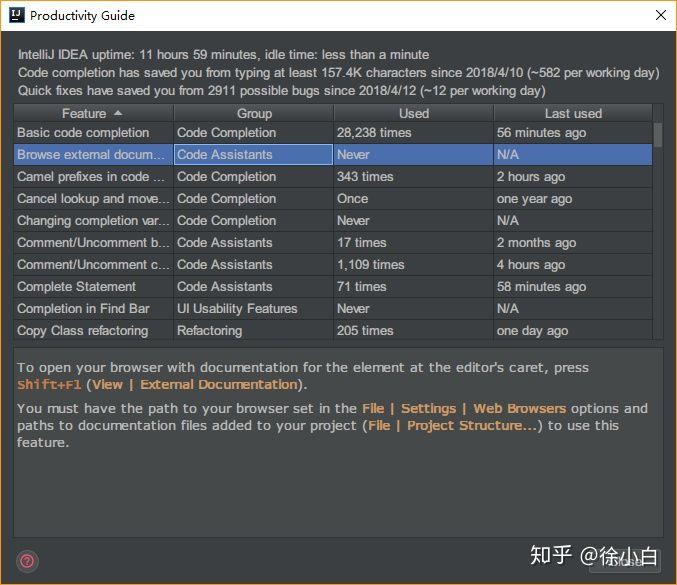The width and height of the screenshot is (677, 585).
Task: Click the Shift+F1 shortcut text
Action: click(49, 385)
